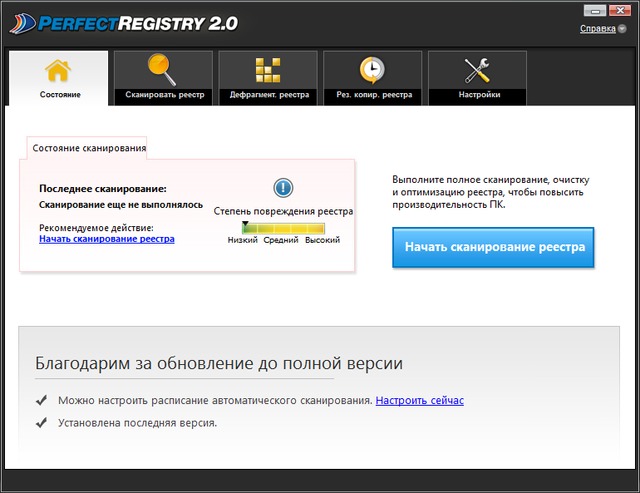
Task: Click the magnifying glass scan registry icon
Action: [163, 70]
